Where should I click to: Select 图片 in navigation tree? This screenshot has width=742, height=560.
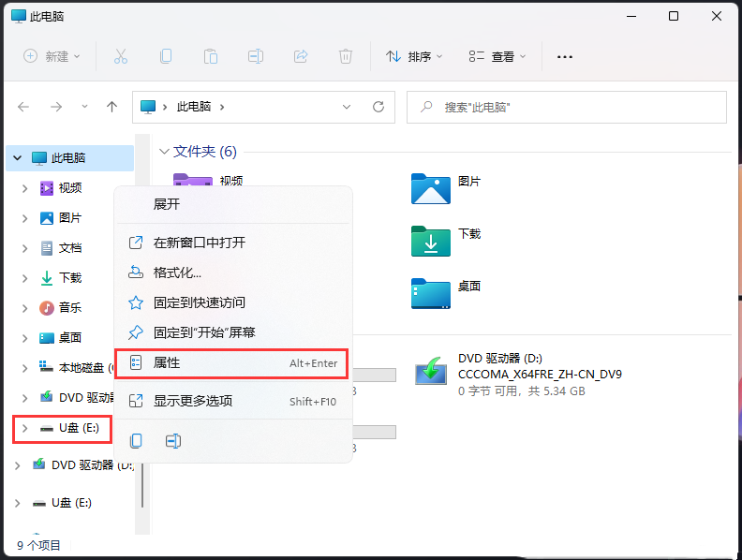coord(70,218)
